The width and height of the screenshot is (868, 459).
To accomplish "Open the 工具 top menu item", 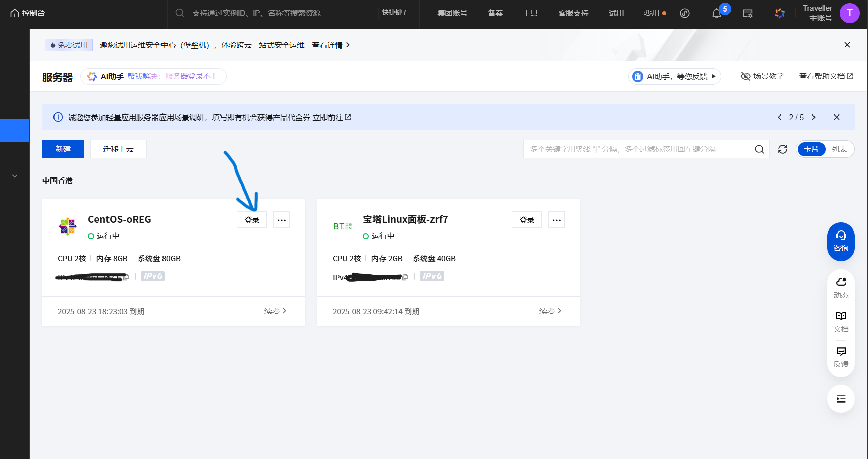I will [x=530, y=13].
